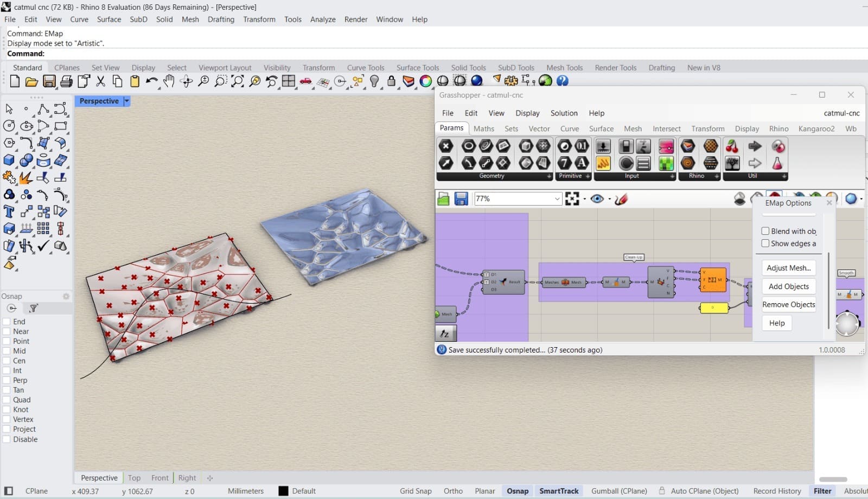Open the 77% zoom level dropdown
Image resolution: width=868 pixels, height=499 pixels.
(x=557, y=199)
